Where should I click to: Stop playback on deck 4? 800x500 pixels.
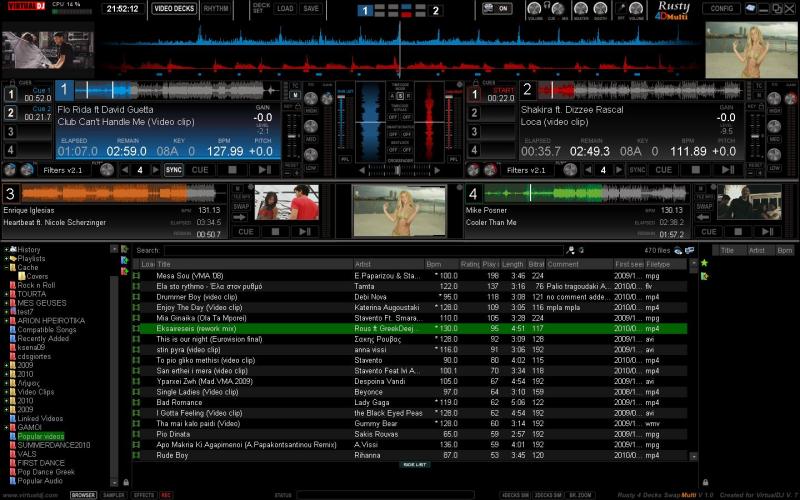click(x=738, y=232)
